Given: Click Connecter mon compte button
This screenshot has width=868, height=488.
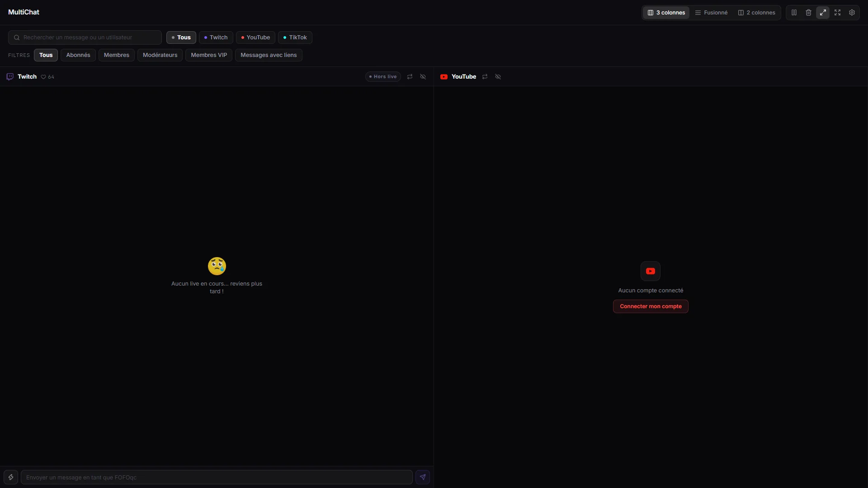Looking at the screenshot, I should [651, 306].
